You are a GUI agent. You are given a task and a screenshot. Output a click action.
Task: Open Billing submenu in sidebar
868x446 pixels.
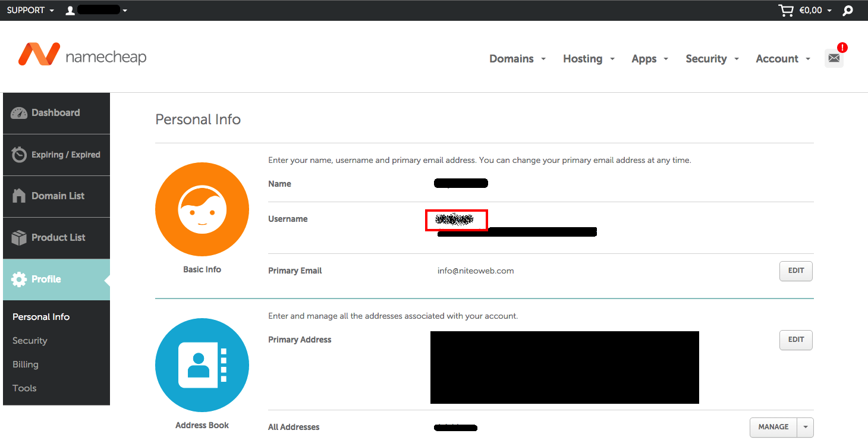tap(25, 365)
